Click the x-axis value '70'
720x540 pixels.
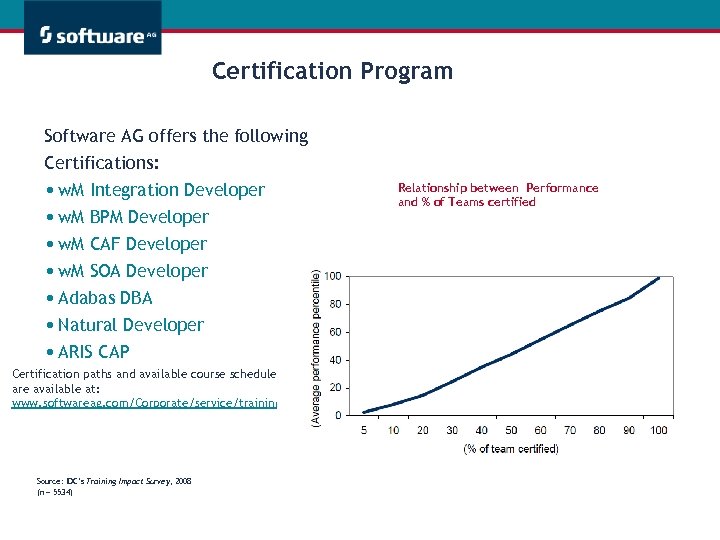coord(570,430)
